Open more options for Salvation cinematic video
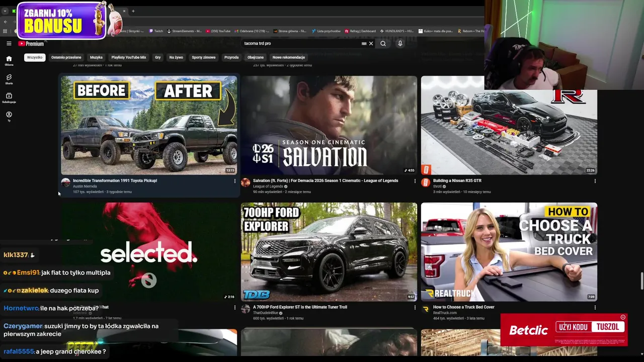Screen dimensions: 644x362 (x=415, y=181)
